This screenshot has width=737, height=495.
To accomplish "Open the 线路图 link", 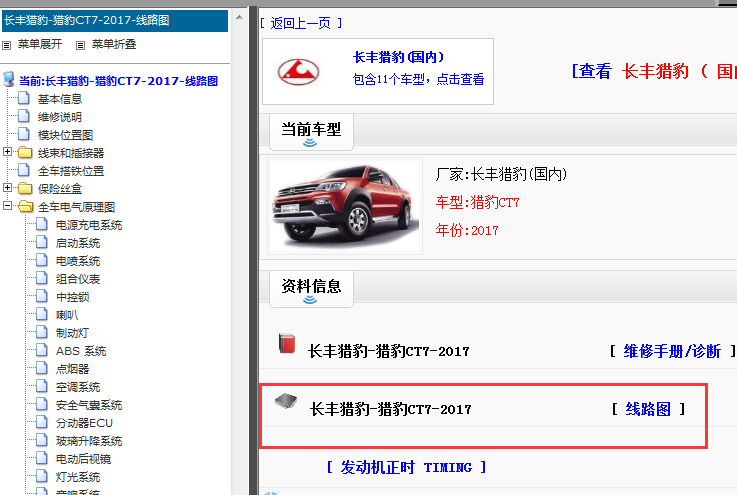I will coord(648,409).
